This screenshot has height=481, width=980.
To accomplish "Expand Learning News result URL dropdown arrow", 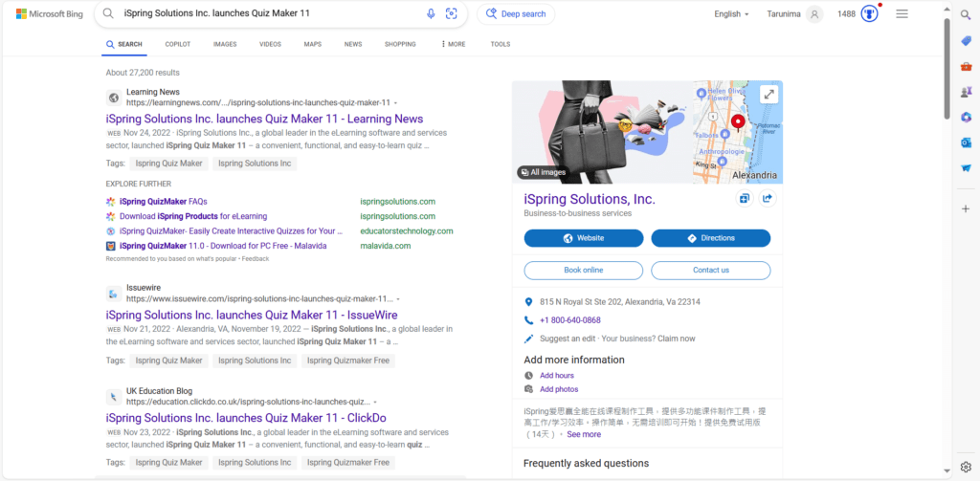I will [x=396, y=102].
